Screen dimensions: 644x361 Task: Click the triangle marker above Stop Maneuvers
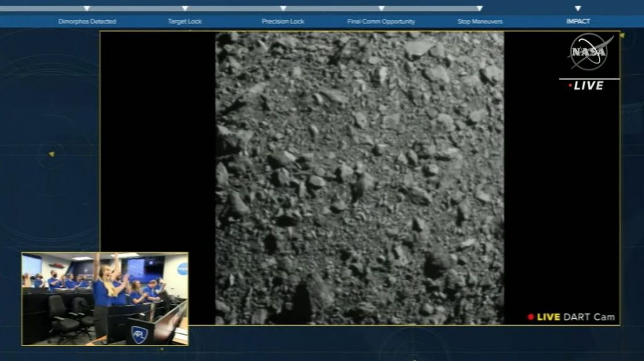pos(479,9)
